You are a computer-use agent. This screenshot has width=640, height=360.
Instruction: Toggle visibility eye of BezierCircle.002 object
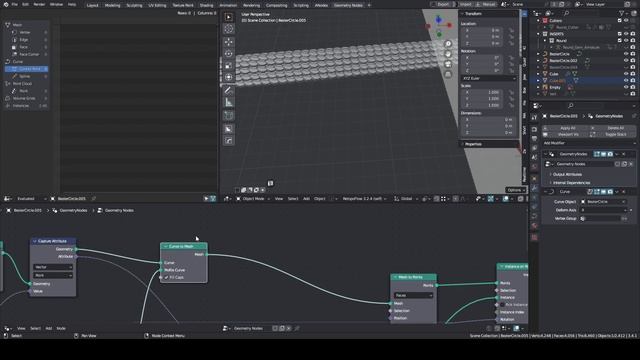click(x=626, y=60)
